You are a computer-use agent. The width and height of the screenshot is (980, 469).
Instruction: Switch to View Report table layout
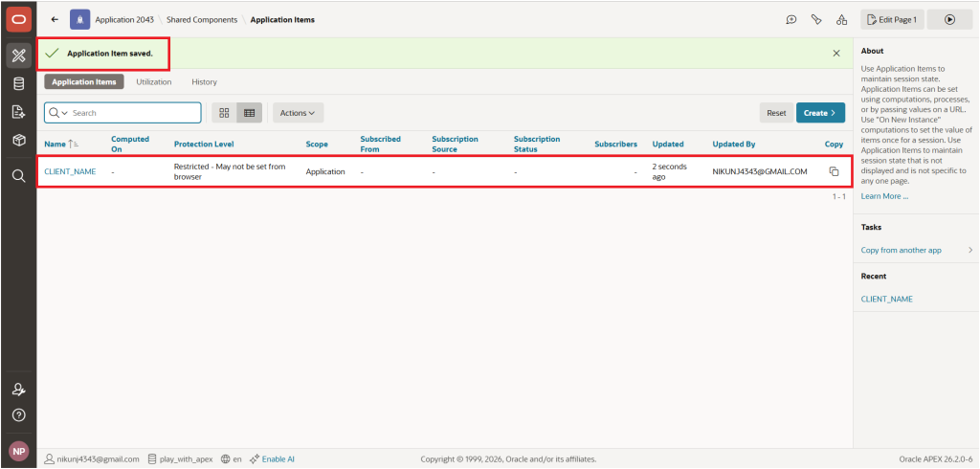tap(250, 113)
